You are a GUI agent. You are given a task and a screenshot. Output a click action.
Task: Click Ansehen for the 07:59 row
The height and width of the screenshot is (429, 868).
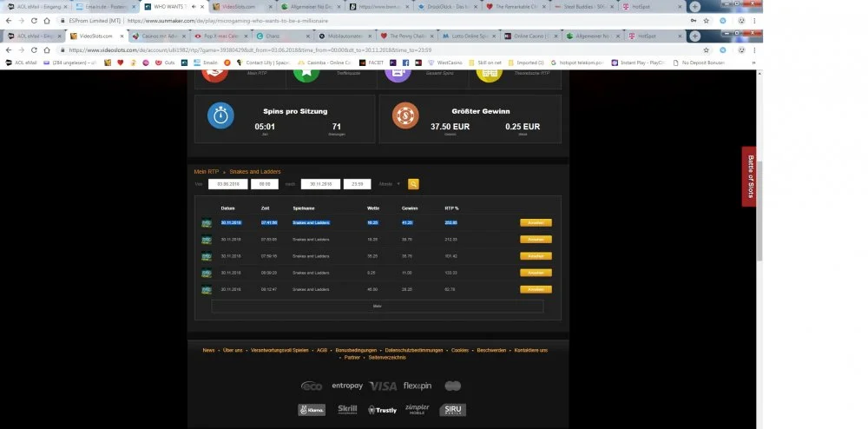[x=536, y=256]
